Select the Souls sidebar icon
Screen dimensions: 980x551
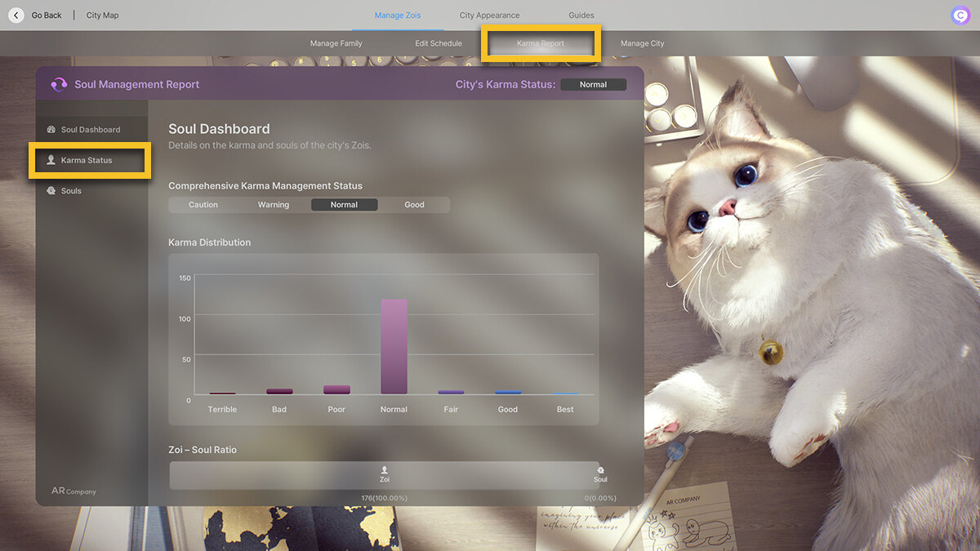coord(51,191)
